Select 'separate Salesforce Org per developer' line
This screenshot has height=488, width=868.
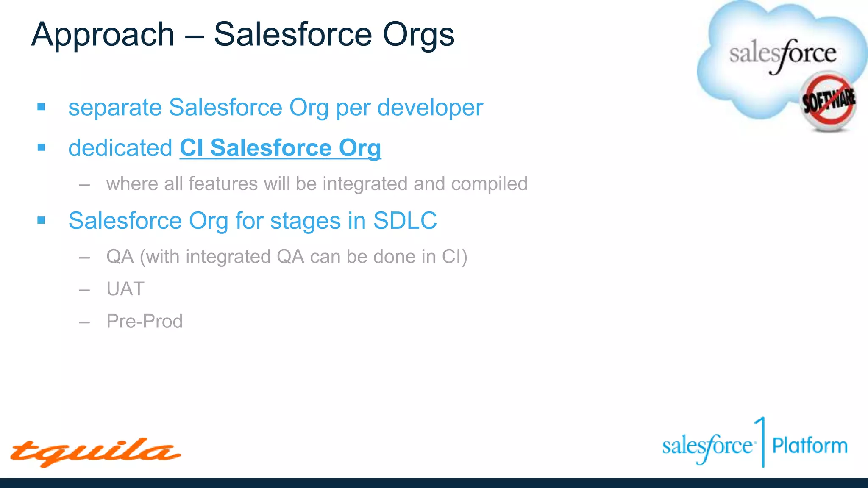tap(275, 107)
